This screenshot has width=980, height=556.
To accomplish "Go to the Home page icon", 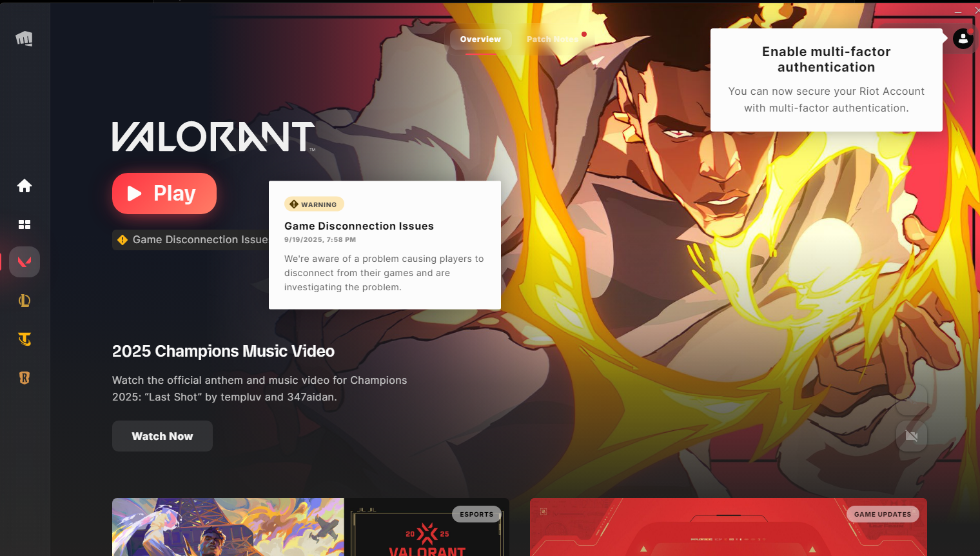I will point(24,186).
